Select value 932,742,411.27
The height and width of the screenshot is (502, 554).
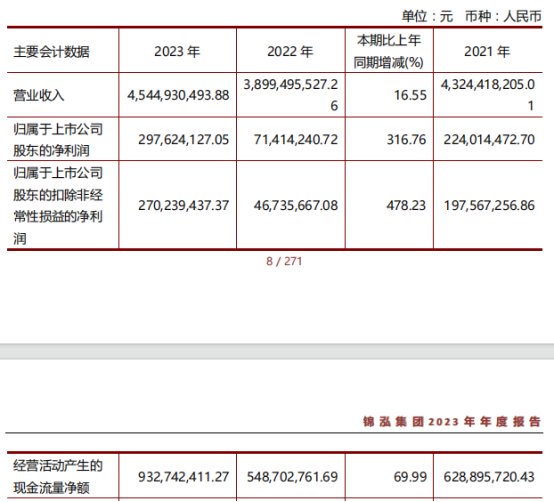[x=183, y=477]
